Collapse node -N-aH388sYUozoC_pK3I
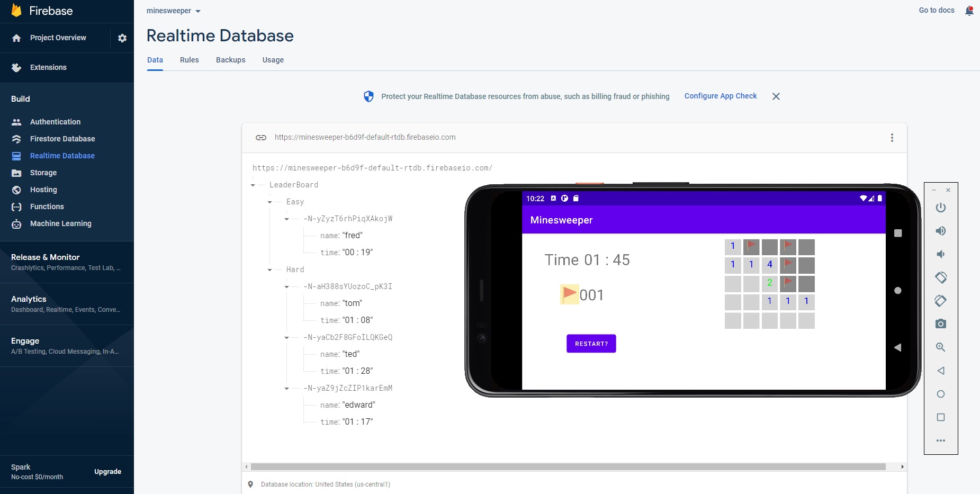 (x=287, y=287)
